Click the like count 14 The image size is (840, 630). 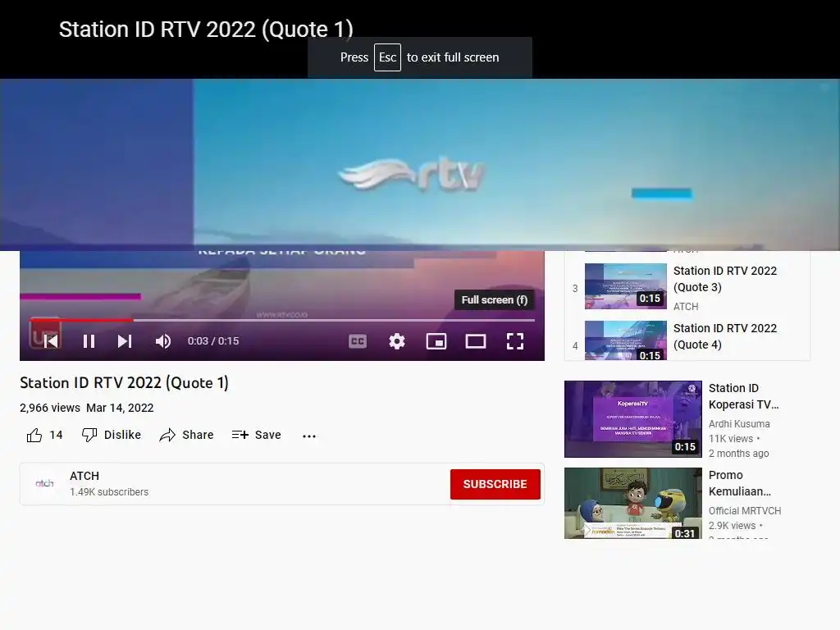click(x=57, y=435)
